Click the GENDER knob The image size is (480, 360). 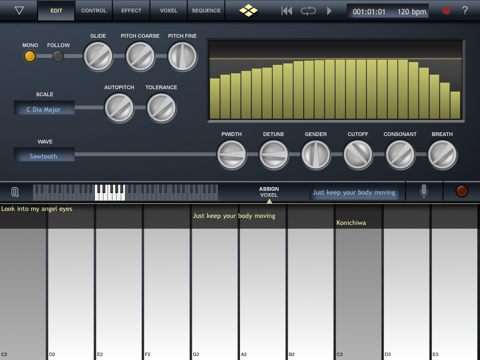click(316, 155)
